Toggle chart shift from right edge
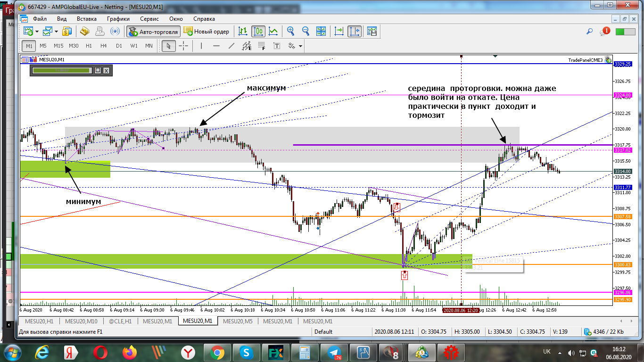 pos(354,32)
